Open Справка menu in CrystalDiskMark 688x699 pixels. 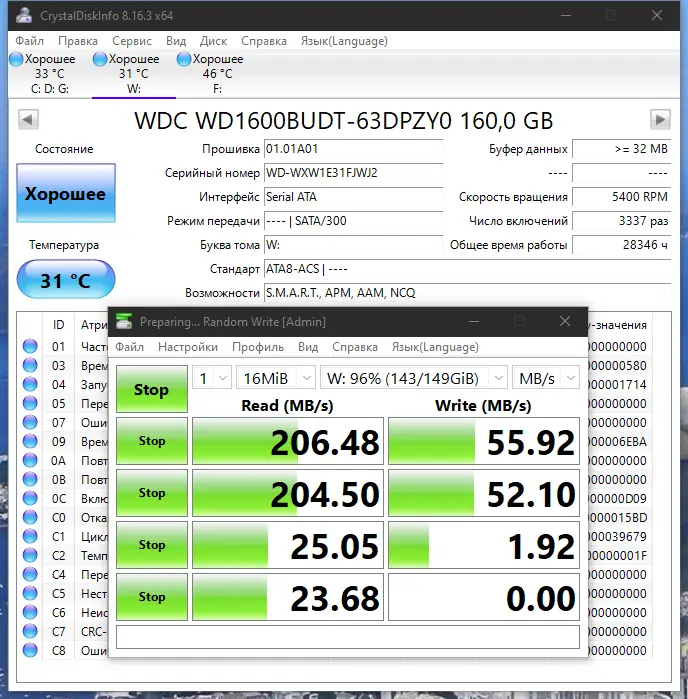(354, 347)
